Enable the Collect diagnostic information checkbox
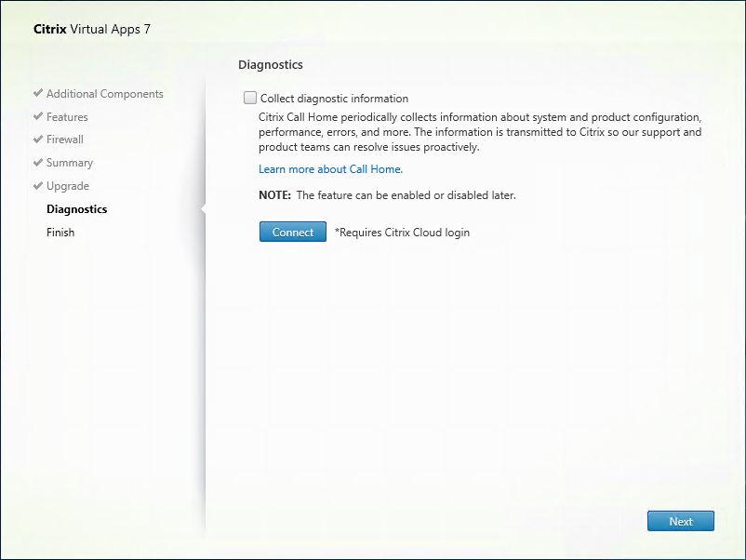Image resolution: width=746 pixels, height=560 pixels. point(250,98)
